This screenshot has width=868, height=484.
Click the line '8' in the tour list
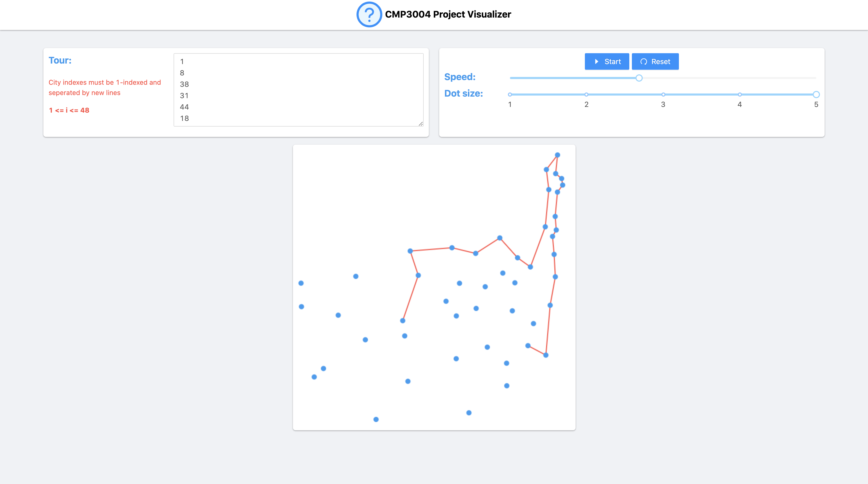[x=182, y=73]
